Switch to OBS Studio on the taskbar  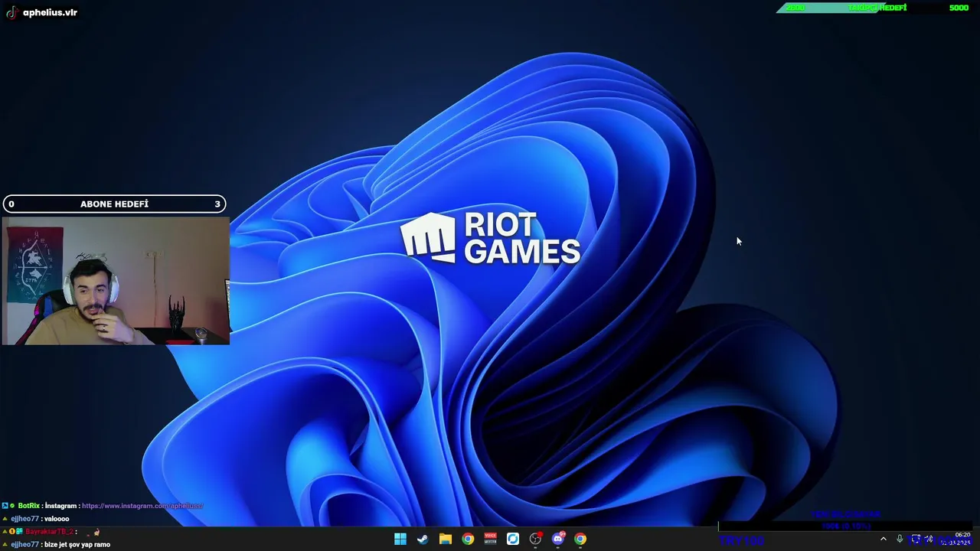(x=535, y=539)
